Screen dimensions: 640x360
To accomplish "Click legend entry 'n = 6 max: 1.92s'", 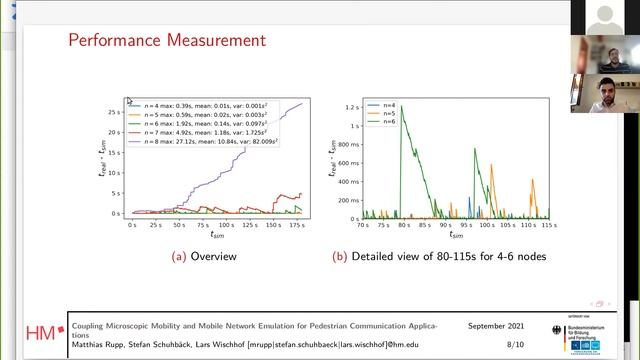I will tap(198, 124).
